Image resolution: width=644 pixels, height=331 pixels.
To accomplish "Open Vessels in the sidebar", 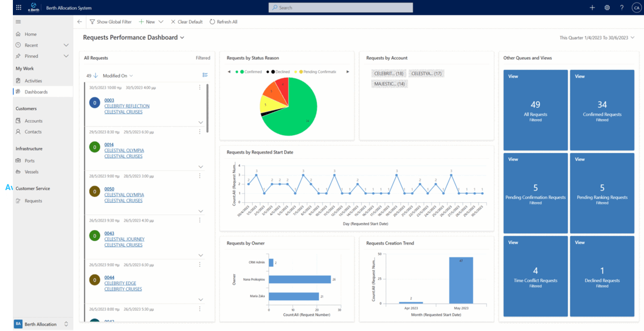I will coord(31,172).
